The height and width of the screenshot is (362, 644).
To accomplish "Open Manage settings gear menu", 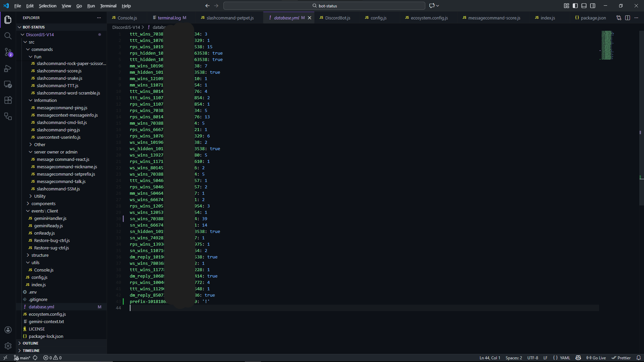I will pos(8,346).
